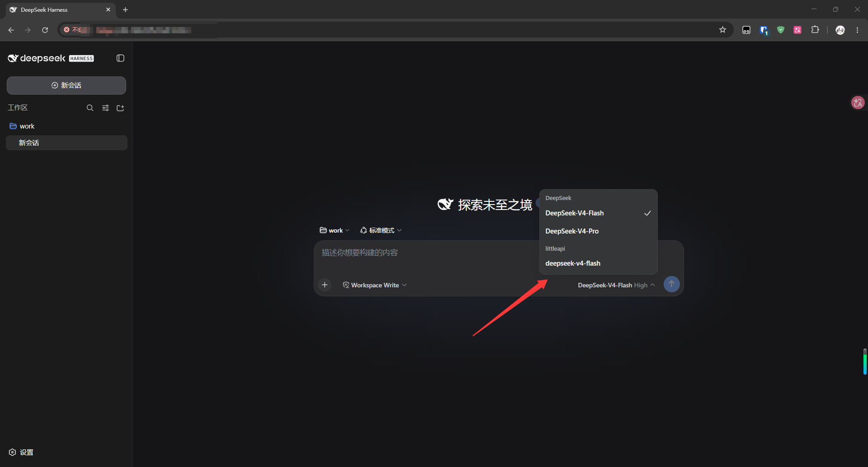Click the deepseek Harness logo
The image size is (868, 467).
[51, 58]
